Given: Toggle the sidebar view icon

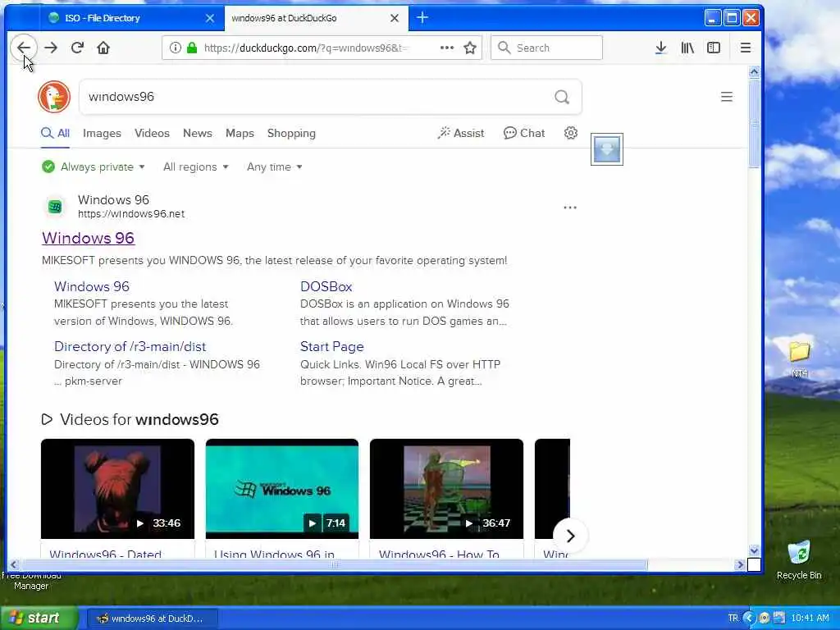Looking at the screenshot, I should coord(714,48).
